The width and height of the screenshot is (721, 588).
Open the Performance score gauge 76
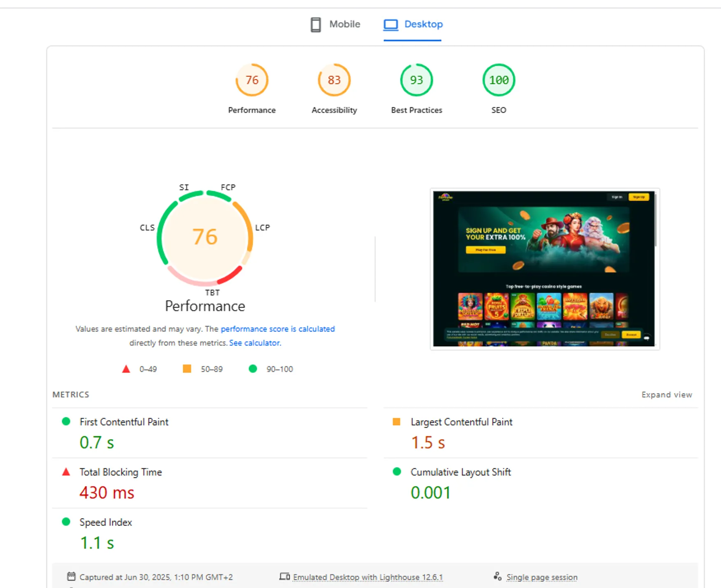pyautogui.click(x=252, y=80)
